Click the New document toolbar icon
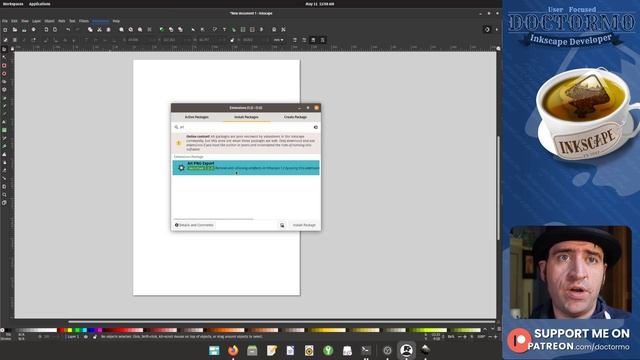This screenshot has width=640, height=360. coord(5,30)
